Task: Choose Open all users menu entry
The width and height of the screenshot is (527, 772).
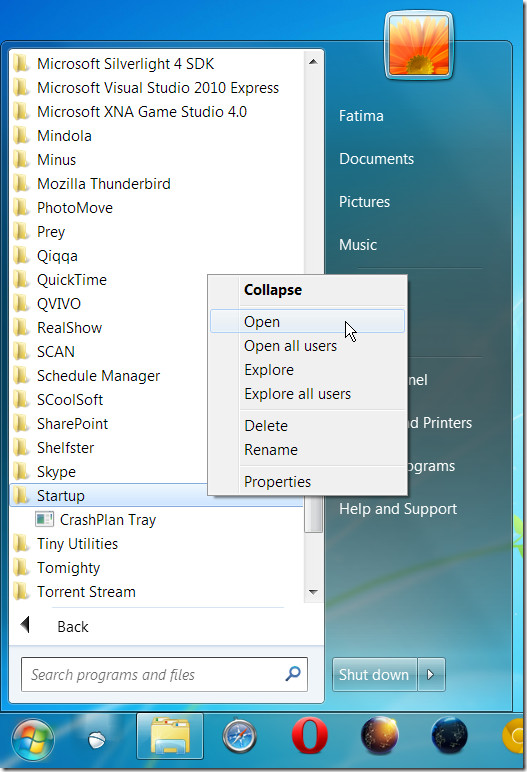Action: point(291,346)
